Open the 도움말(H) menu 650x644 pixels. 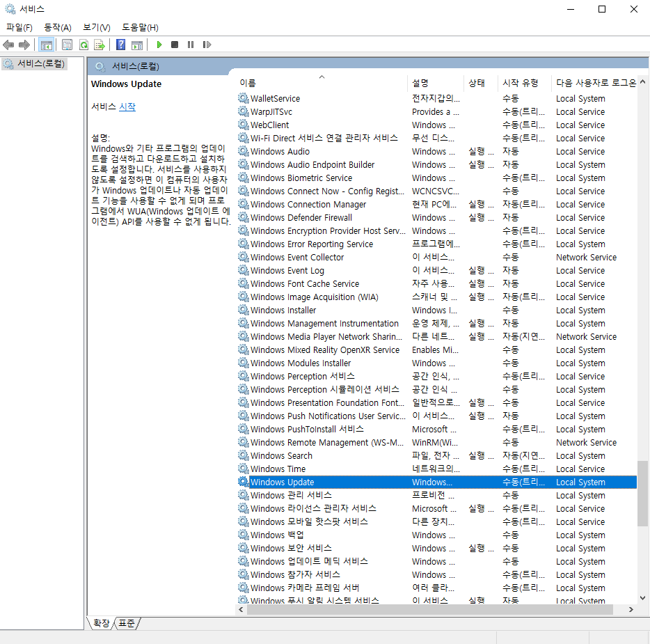point(140,27)
